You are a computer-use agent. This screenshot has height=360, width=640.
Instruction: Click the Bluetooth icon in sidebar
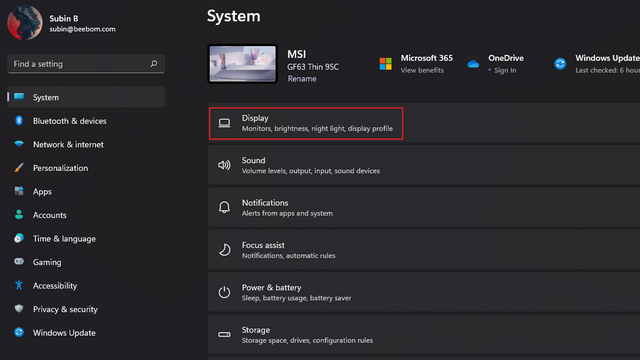point(19,120)
